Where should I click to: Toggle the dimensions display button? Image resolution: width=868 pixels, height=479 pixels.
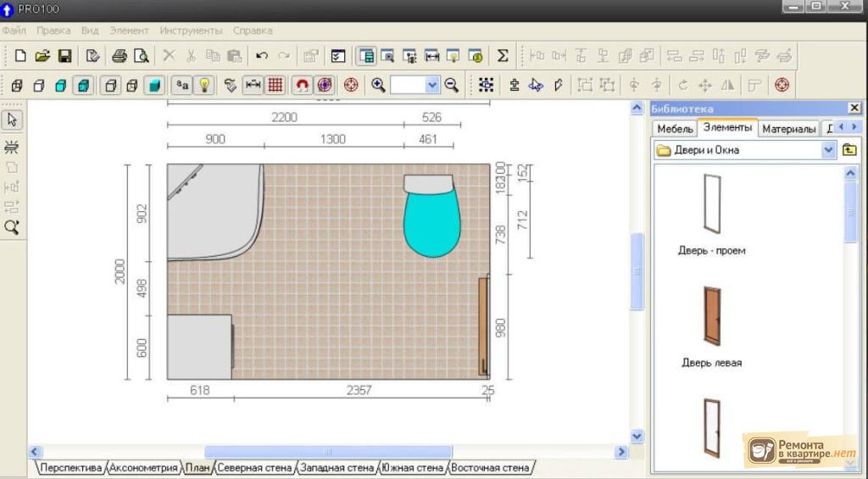[253, 86]
